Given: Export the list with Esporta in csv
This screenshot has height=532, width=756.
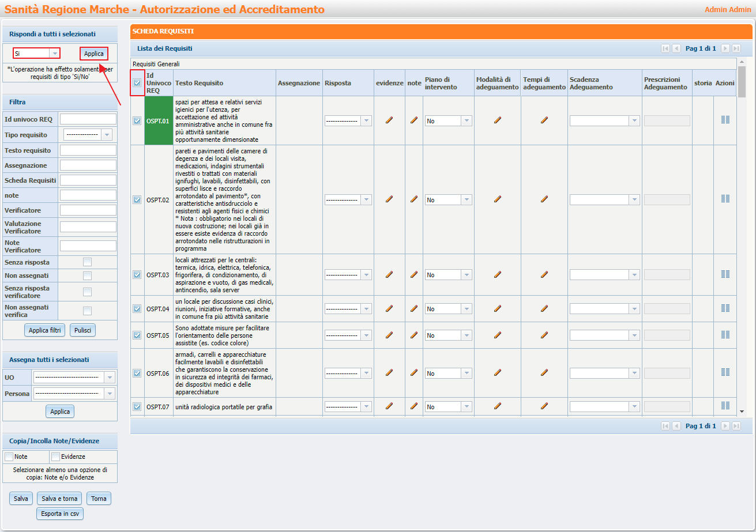Looking at the screenshot, I should coord(60,514).
